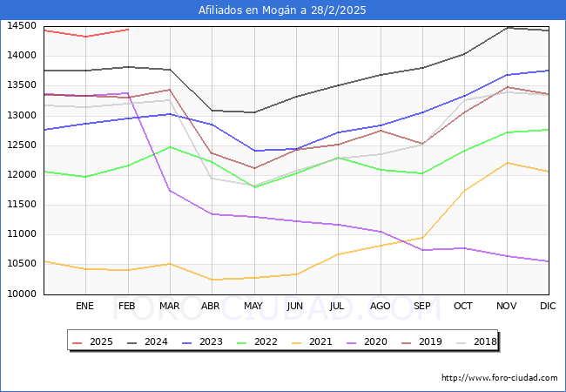
Task: Click the gray 2018 legend color line
Action: [x=462, y=342]
